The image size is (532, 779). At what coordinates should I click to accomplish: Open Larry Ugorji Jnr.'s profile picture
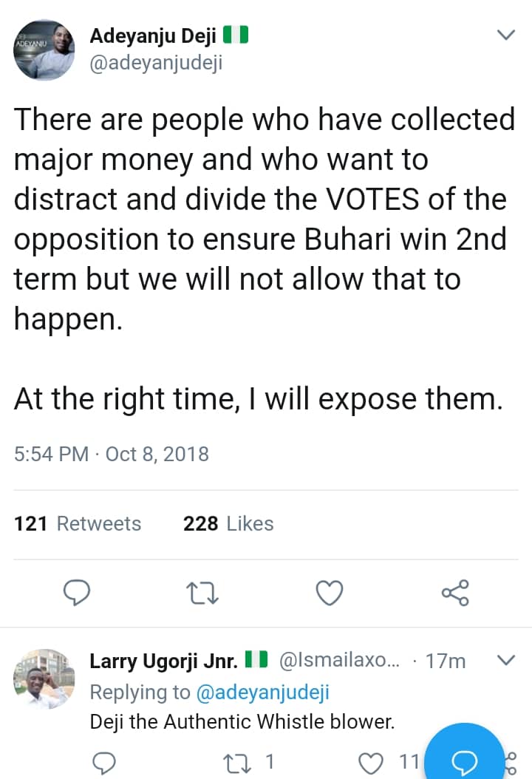[44, 678]
